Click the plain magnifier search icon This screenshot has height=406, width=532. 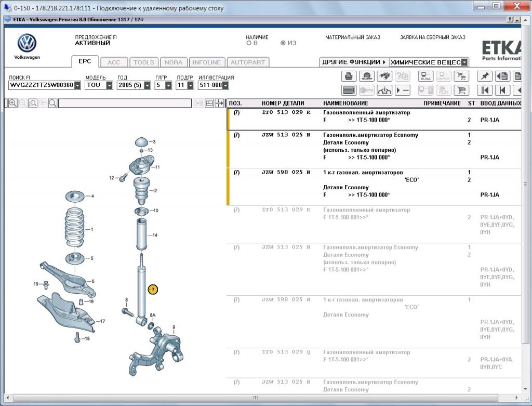[52, 103]
